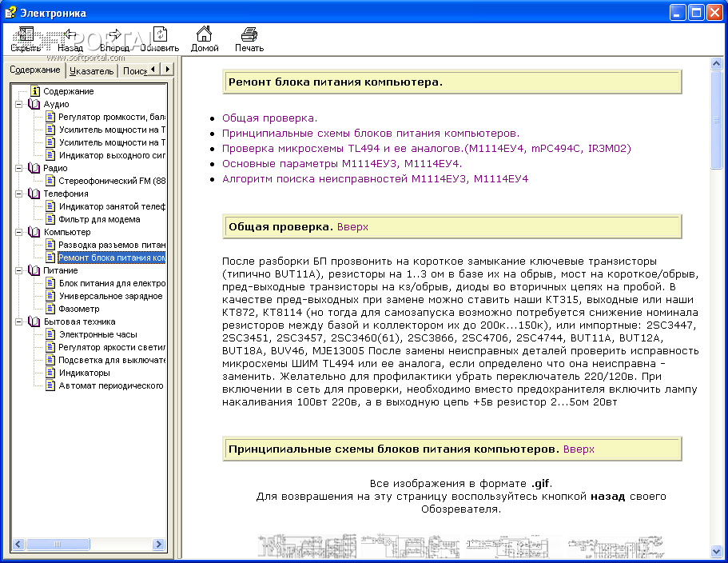Click the Компьютер book icon
The width and height of the screenshot is (728, 563).
(x=34, y=232)
